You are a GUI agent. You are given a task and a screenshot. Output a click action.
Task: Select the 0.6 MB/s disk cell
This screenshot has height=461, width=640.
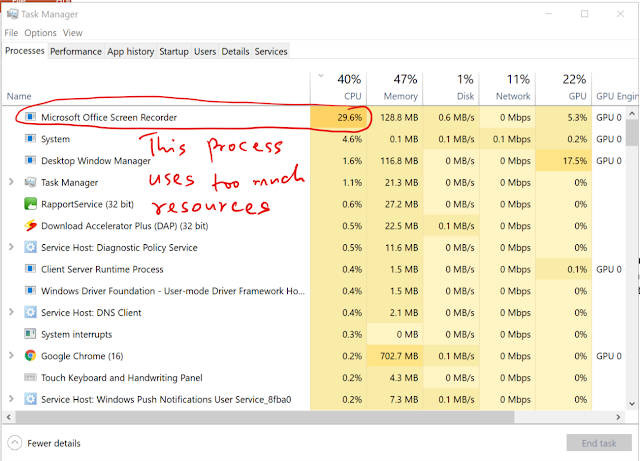[x=451, y=118]
